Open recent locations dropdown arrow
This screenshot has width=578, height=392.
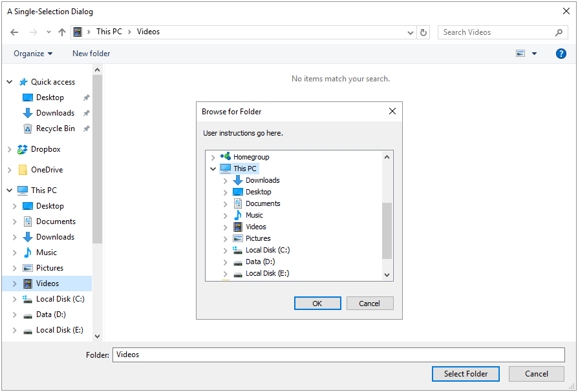(48, 32)
